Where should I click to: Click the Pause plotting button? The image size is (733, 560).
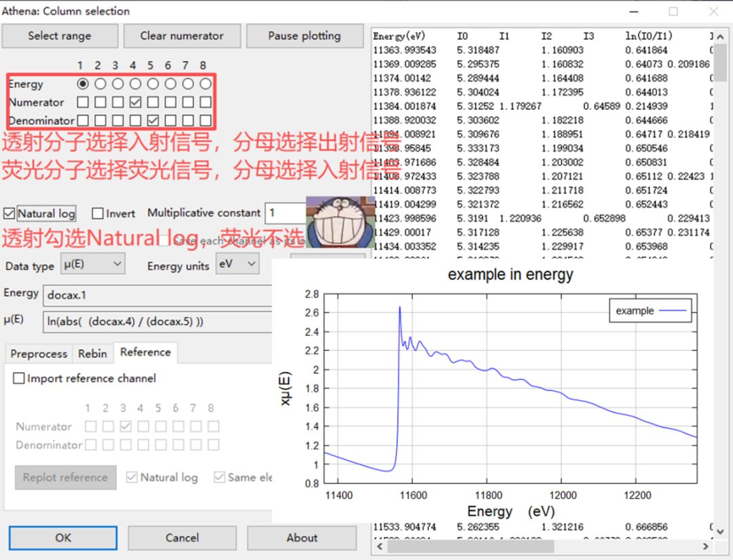[x=304, y=36]
